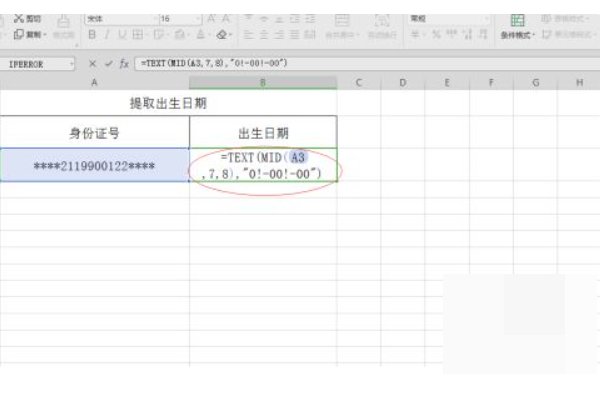Screen dimensions: 600x400
Task: Click the increase indent icon
Action: (x=310, y=19)
